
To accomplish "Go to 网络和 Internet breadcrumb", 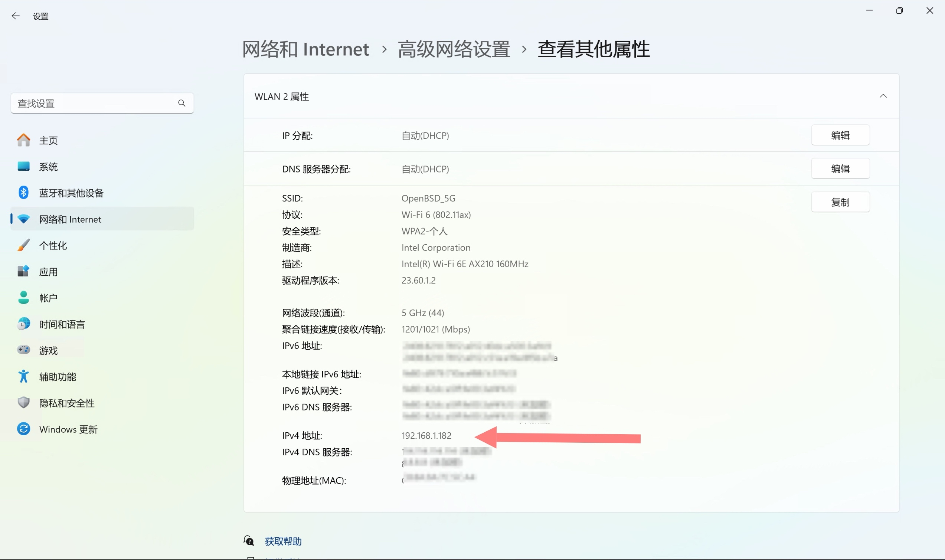I will coord(306,49).
